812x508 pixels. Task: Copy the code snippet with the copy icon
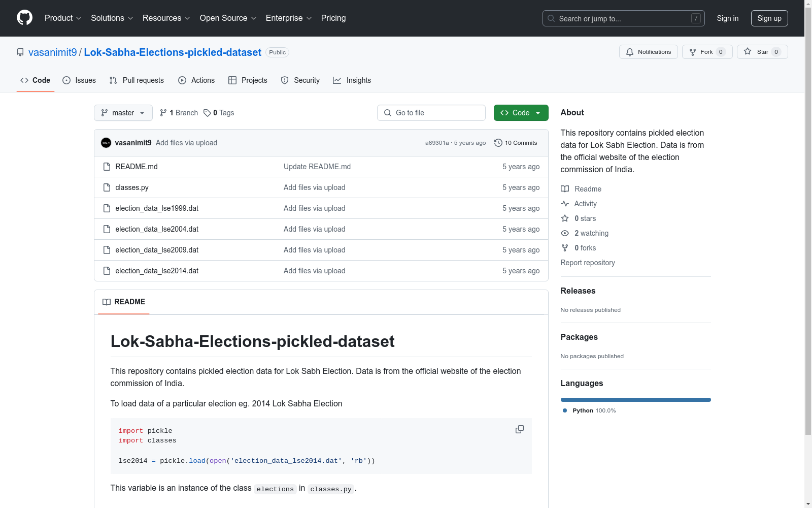(x=520, y=429)
